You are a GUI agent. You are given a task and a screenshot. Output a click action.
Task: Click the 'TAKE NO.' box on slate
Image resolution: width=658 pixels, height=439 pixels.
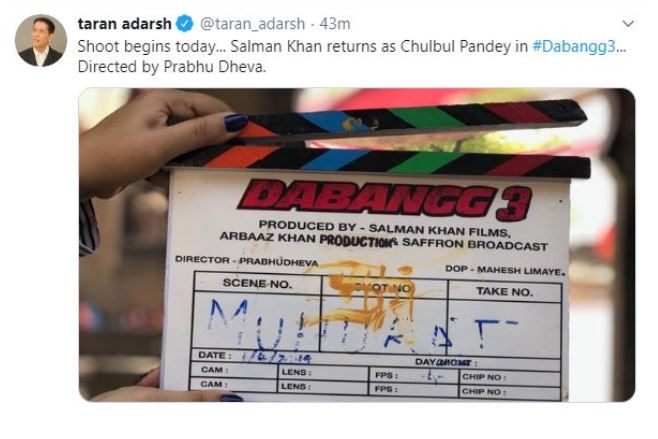pos(504,291)
